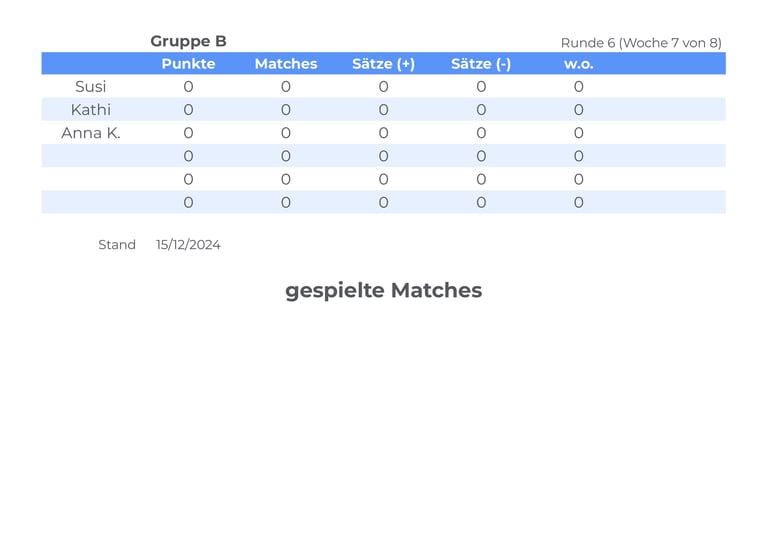The image size is (768, 541).
Task: Click the Gruppe B title
Action: click(x=188, y=42)
